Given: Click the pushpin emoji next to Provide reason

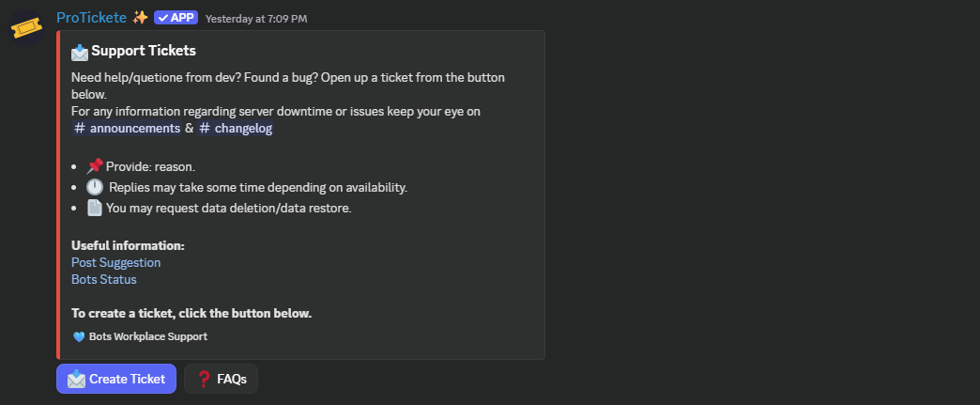Looking at the screenshot, I should pos(95,166).
